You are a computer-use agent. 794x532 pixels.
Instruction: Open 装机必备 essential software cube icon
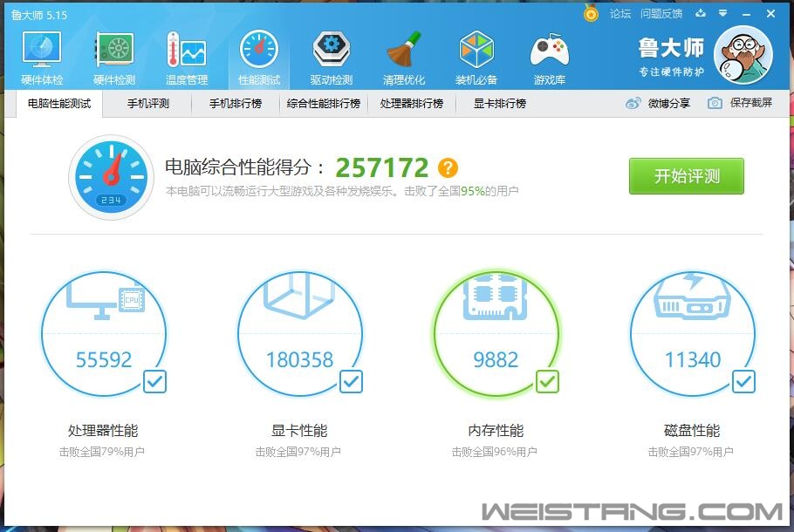(476, 58)
